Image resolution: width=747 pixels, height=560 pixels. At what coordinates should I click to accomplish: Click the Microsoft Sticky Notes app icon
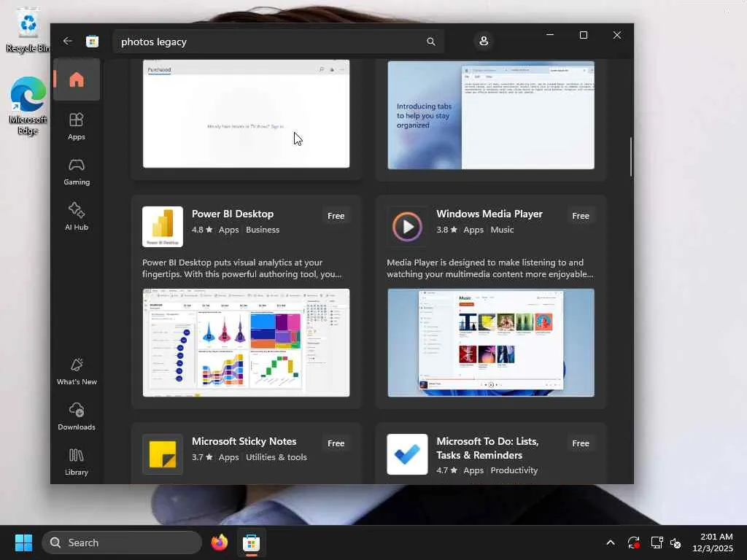pyautogui.click(x=163, y=454)
